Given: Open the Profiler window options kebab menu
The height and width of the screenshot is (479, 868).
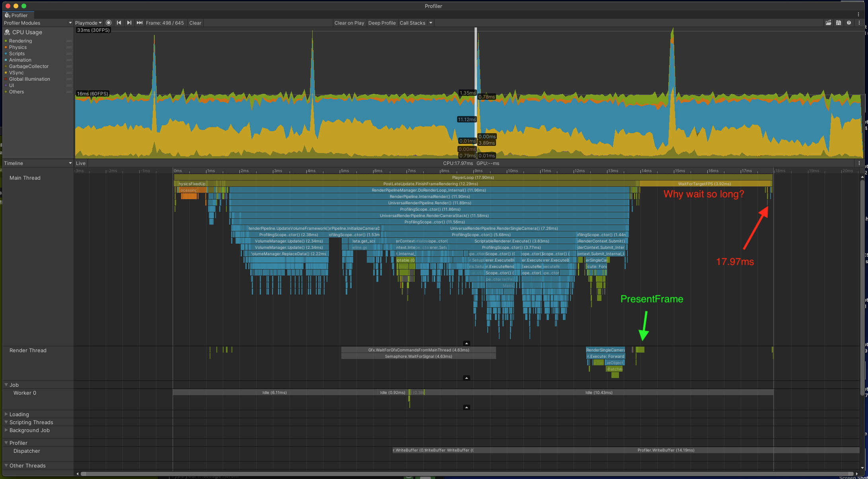Looking at the screenshot, I should tap(858, 23).
